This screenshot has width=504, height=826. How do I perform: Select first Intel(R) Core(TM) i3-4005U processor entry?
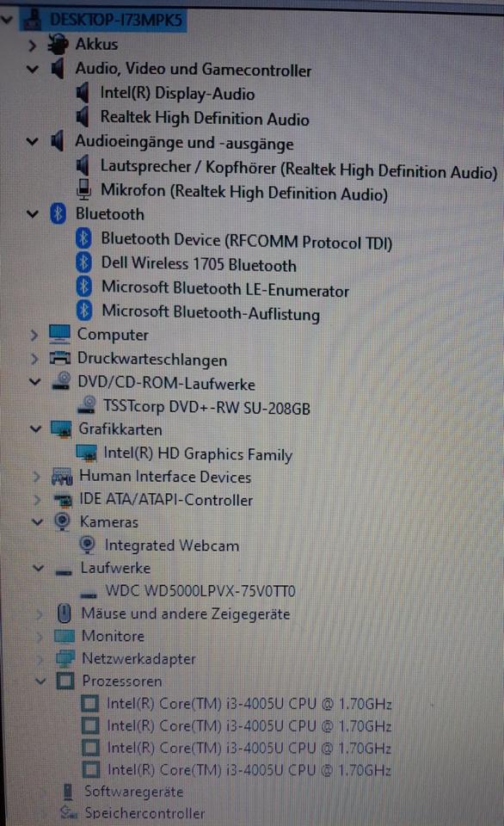coord(249,704)
